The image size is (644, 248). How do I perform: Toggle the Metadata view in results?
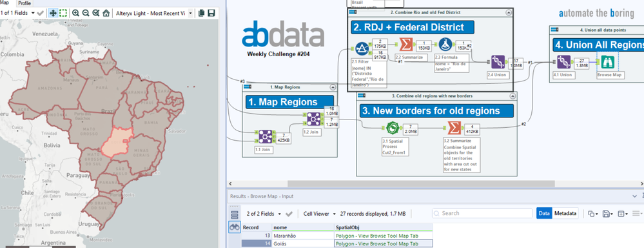tap(565, 214)
